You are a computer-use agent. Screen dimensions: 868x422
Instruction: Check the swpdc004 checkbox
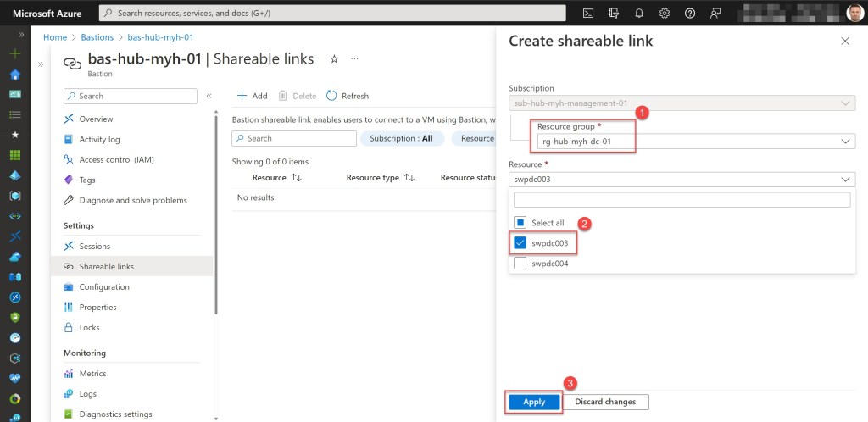520,264
